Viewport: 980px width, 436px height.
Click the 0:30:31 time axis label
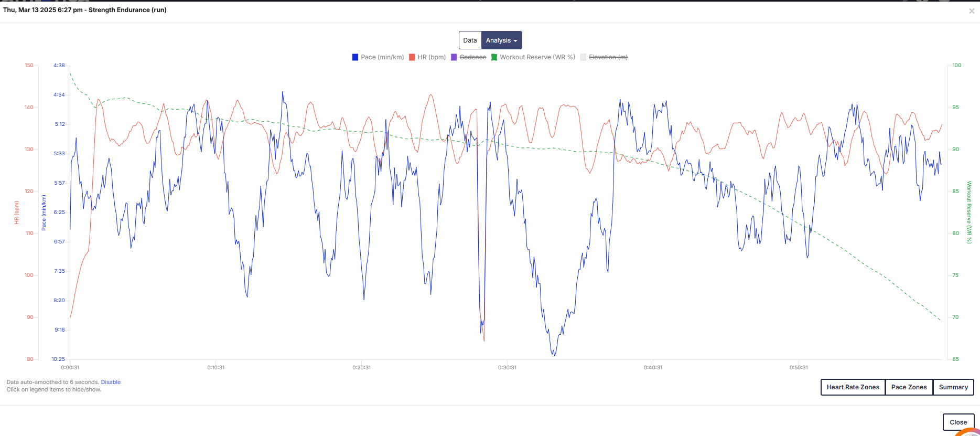click(x=508, y=367)
